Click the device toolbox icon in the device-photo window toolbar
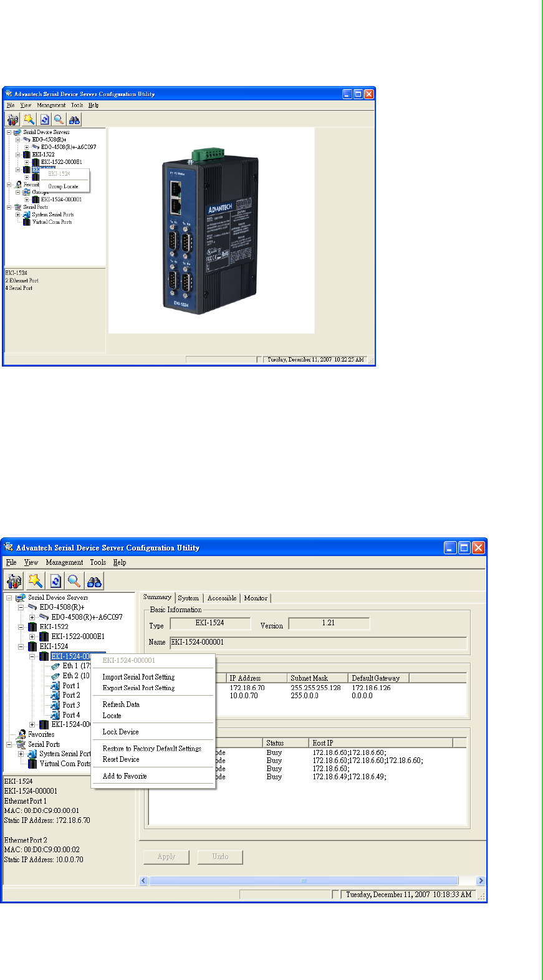The image size is (543, 980). [13, 120]
